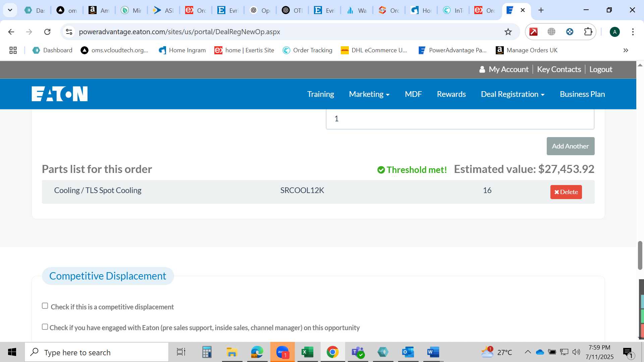Click the OneDrive cloud tray icon
Screen dimensions: 644x362
click(x=540, y=352)
